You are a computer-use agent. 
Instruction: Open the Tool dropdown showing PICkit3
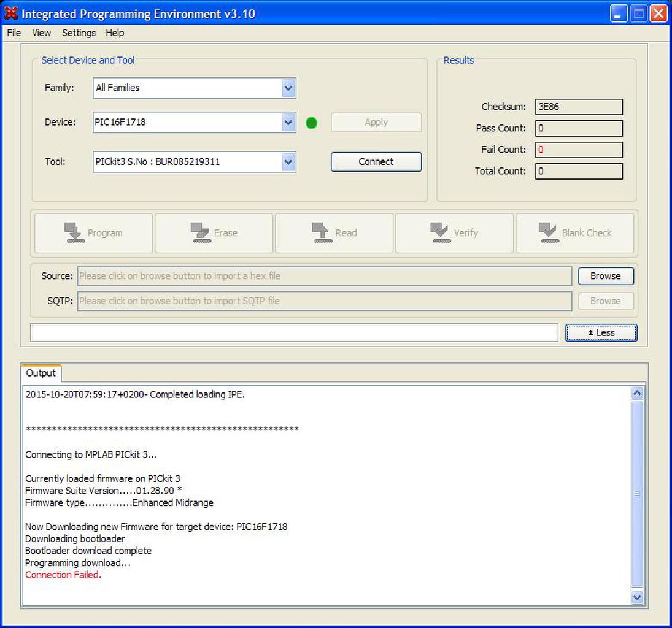click(x=288, y=162)
